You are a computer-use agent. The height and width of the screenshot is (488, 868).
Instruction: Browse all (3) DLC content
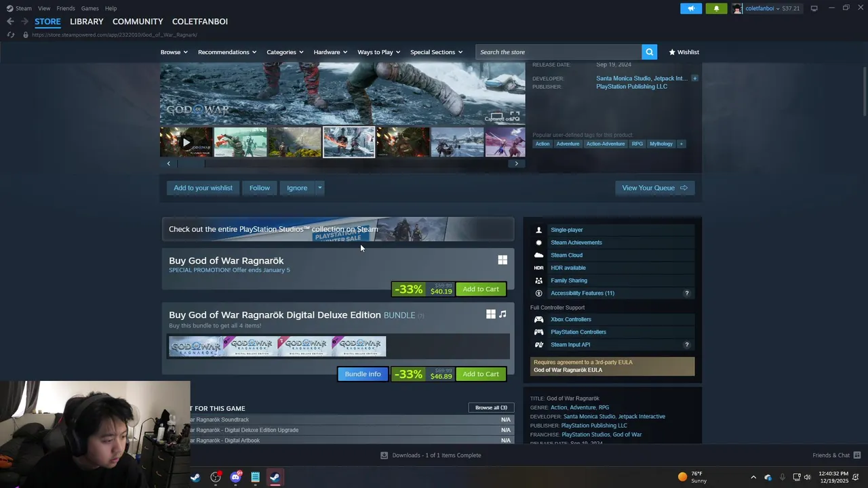click(x=491, y=407)
